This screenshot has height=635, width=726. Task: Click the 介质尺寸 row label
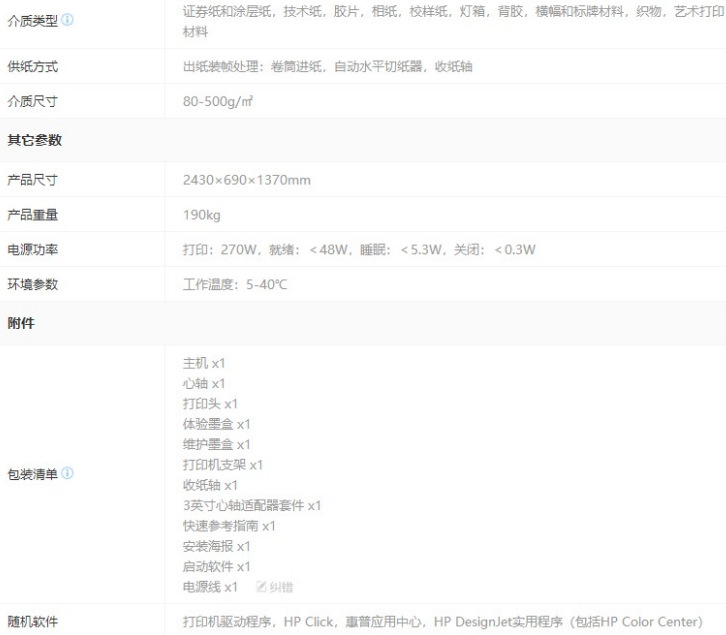[32, 101]
